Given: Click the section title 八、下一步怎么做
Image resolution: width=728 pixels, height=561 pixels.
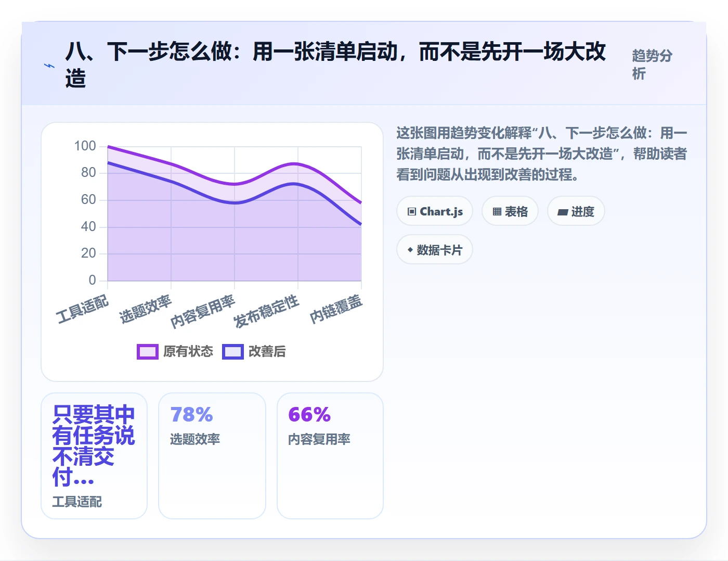Looking at the screenshot, I should click(335, 65).
